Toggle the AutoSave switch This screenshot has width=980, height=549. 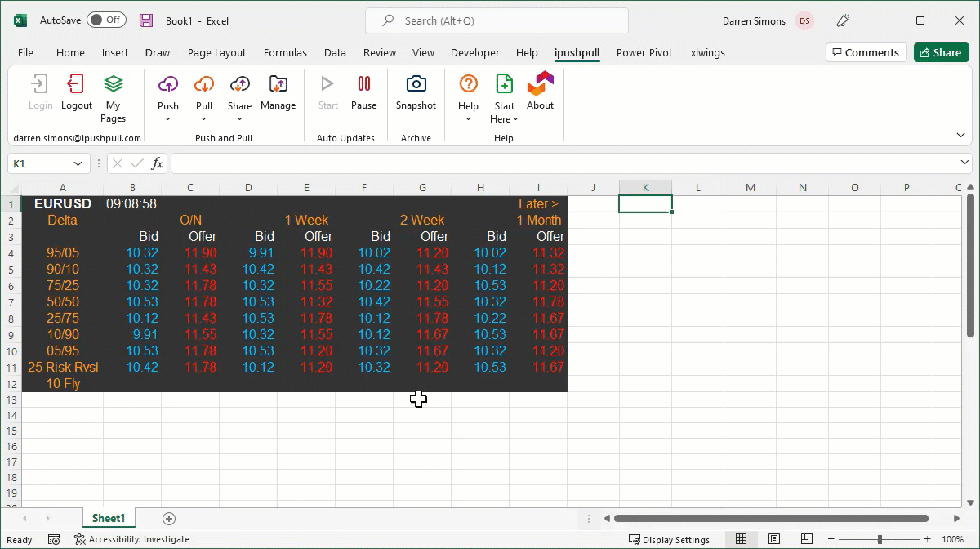(x=106, y=20)
